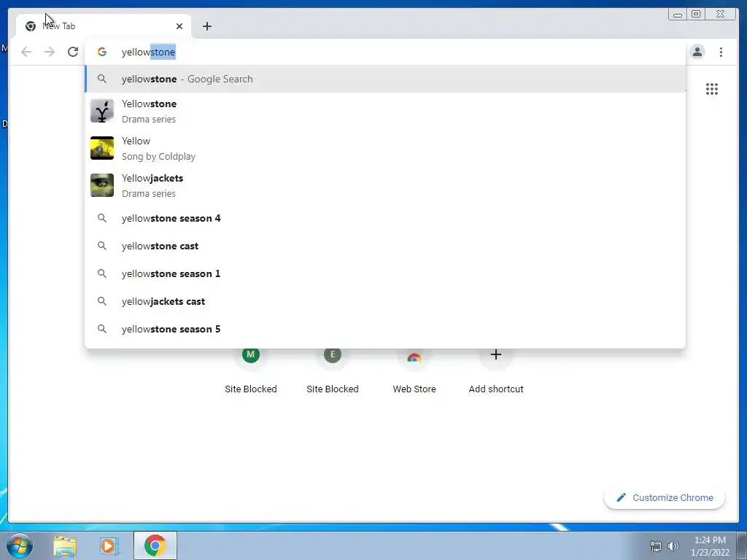Select Yellowjackets Drama series suggestion

click(385, 186)
